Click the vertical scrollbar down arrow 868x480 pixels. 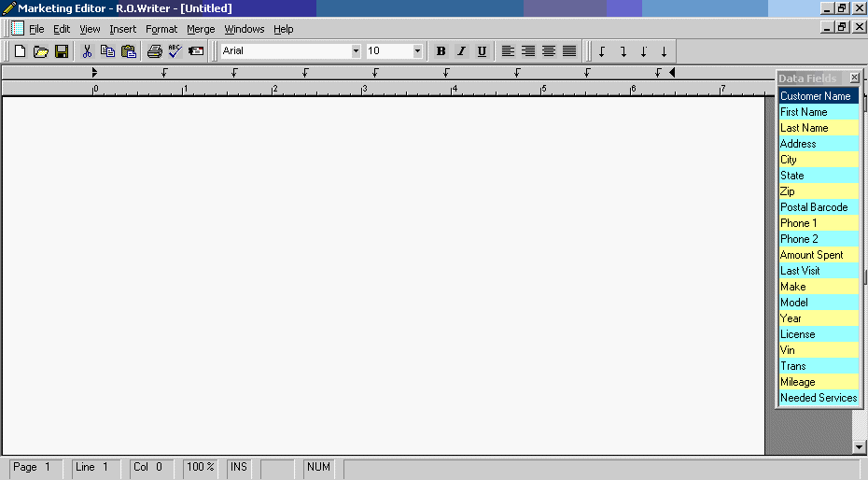pyautogui.click(x=860, y=448)
